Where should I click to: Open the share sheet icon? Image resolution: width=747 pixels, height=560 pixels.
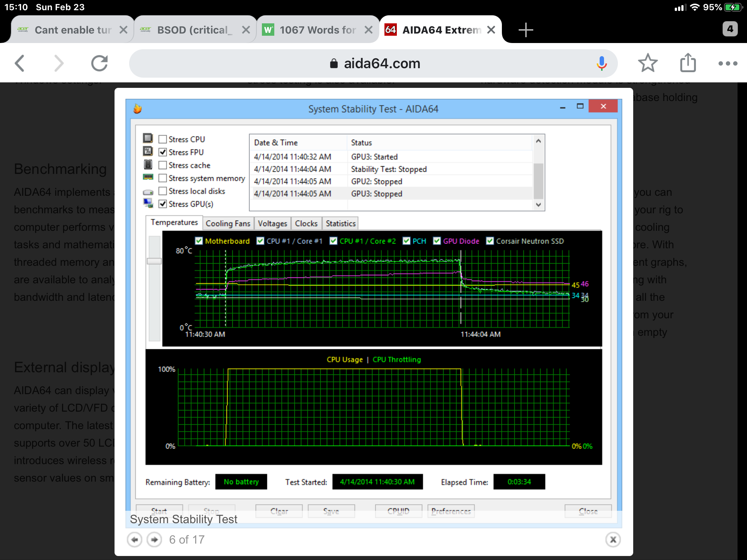[x=688, y=63]
